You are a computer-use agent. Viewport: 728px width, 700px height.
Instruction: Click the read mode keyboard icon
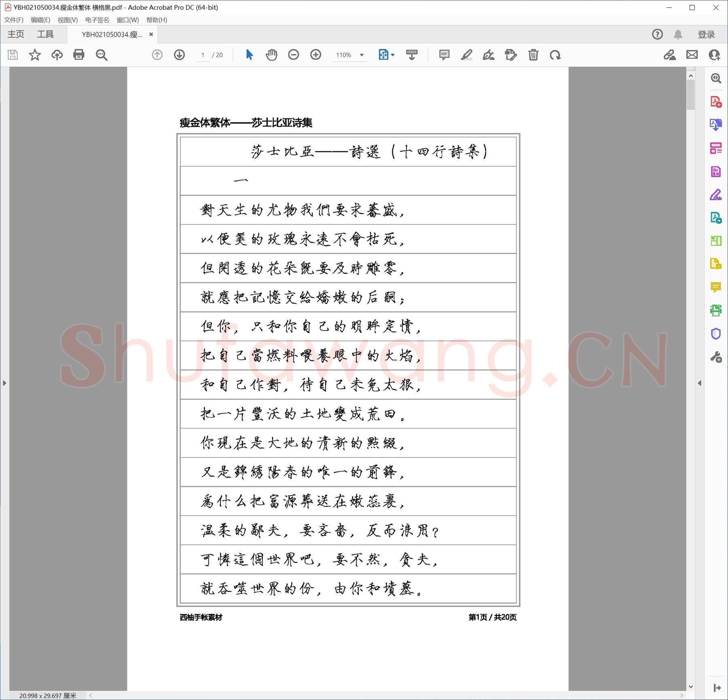coord(412,55)
